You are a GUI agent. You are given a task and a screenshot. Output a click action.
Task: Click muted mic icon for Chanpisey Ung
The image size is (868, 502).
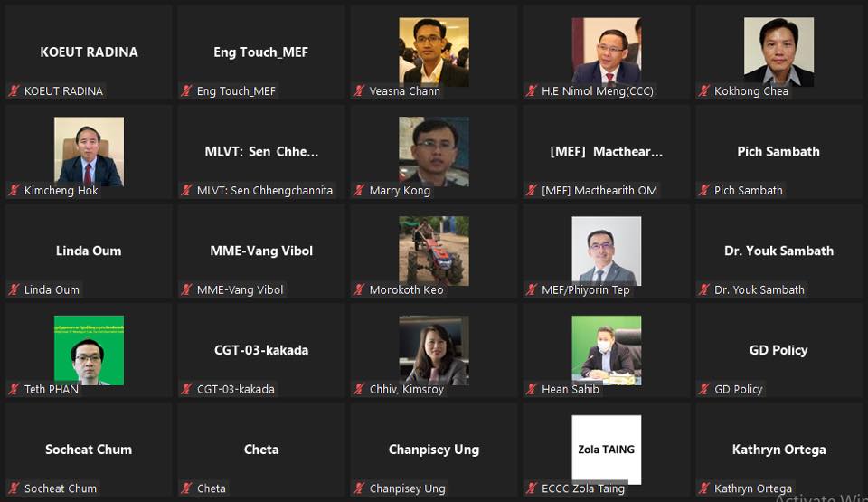coord(359,488)
